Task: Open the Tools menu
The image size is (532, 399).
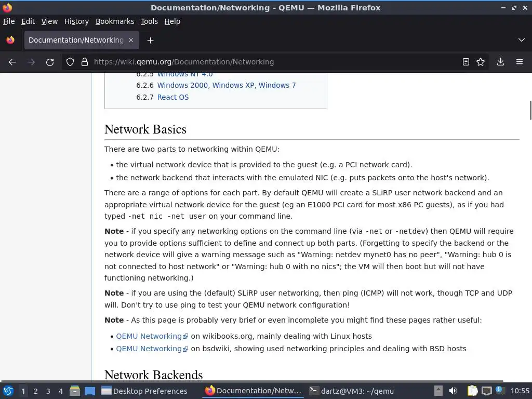Action: pos(149,21)
